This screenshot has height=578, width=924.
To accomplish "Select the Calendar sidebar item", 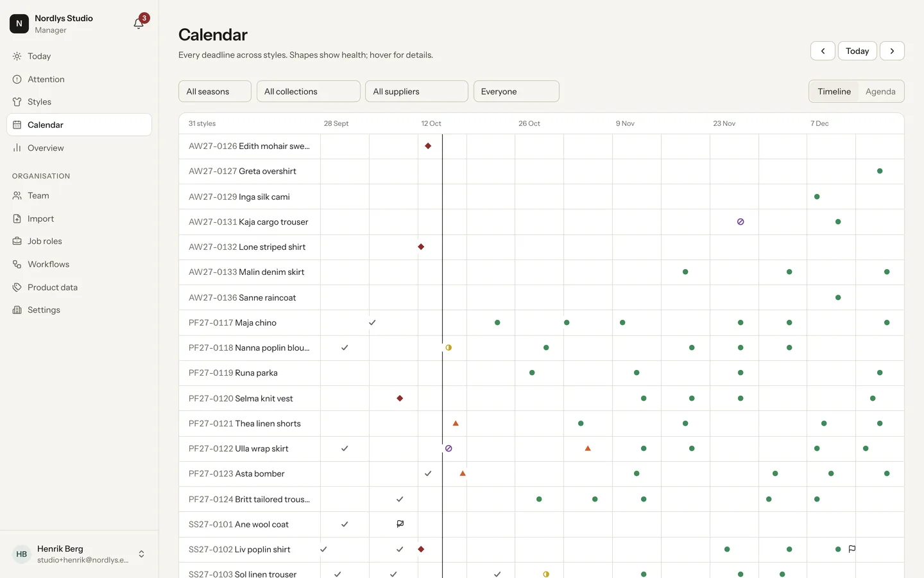I will click(x=80, y=125).
